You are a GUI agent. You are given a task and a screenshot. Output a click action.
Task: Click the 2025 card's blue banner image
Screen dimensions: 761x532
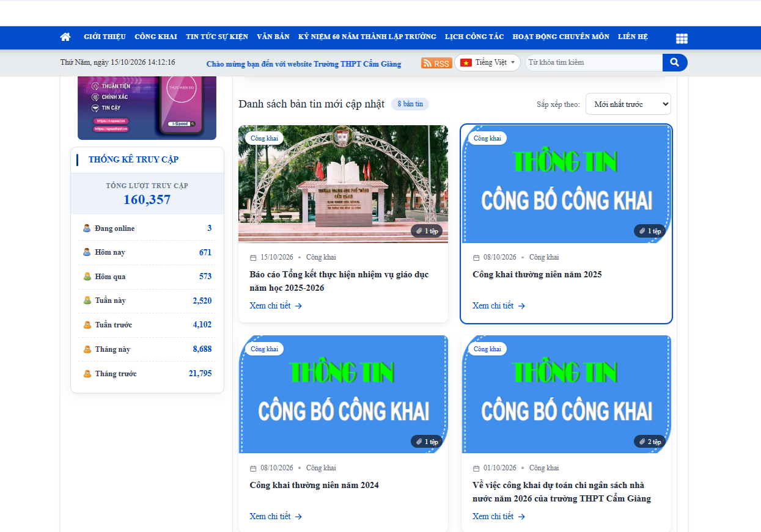click(x=566, y=184)
